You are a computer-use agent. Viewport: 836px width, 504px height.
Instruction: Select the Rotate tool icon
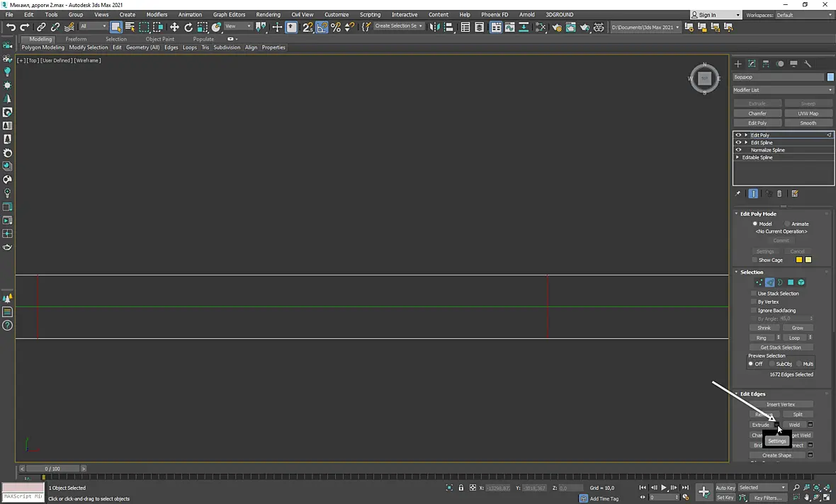(188, 27)
